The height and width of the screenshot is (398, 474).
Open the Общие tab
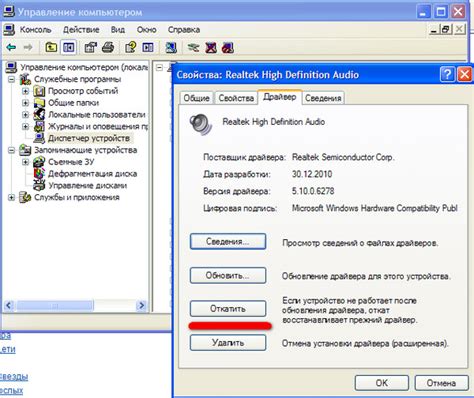(196, 98)
